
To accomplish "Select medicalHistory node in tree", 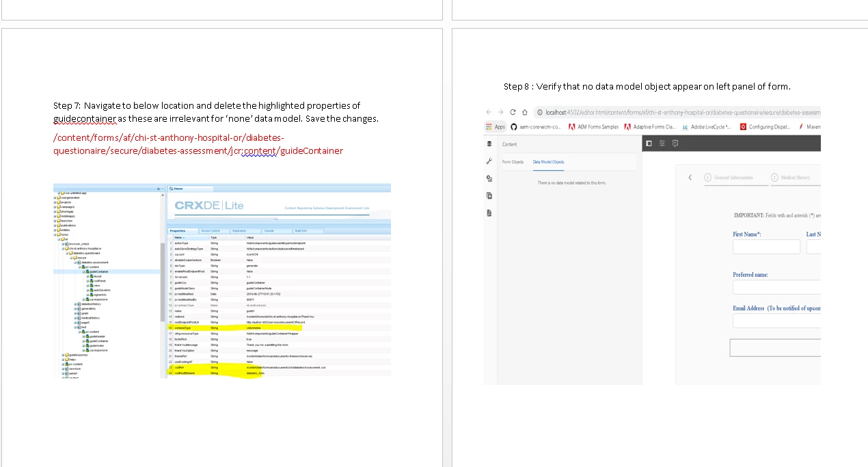I will 89,318.
